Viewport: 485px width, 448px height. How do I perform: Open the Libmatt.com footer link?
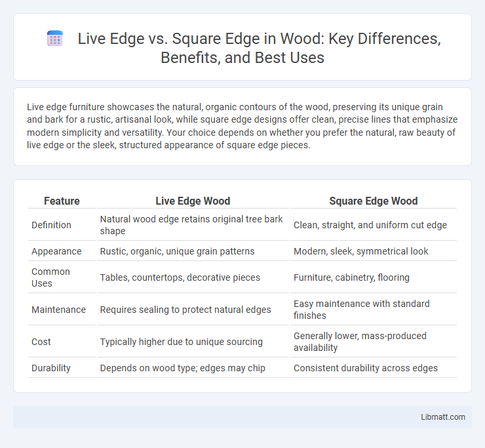coord(442,417)
